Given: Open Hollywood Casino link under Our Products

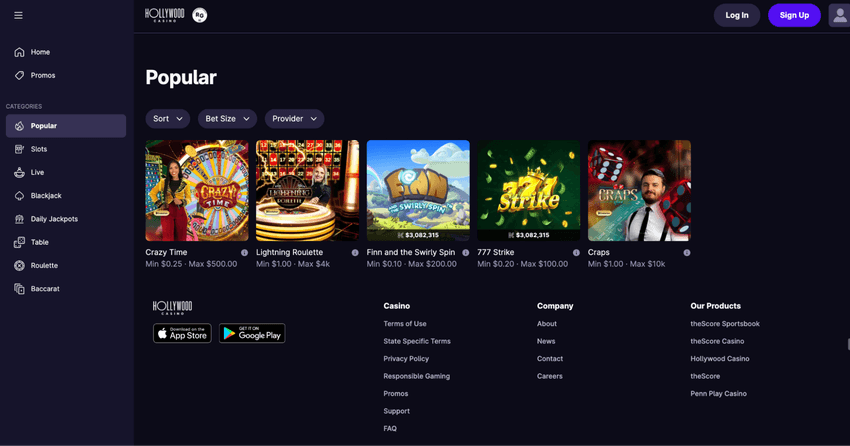Looking at the screenshot, I should [720, 359].
